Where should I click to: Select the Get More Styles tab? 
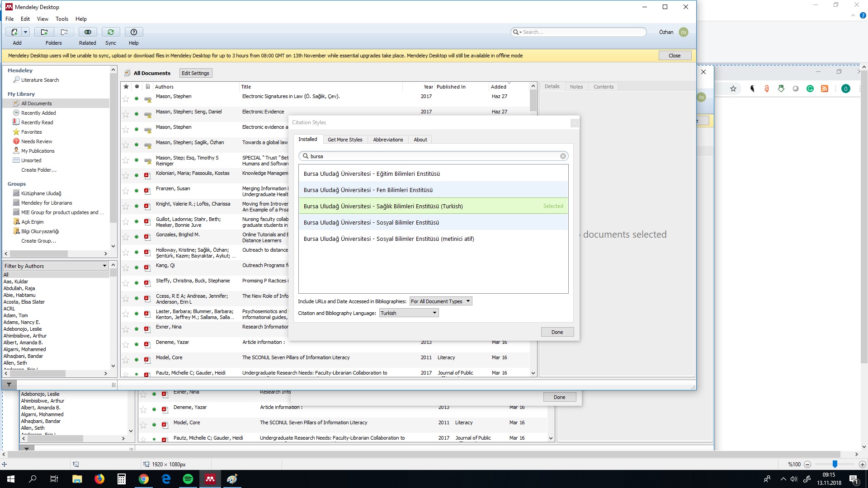click(x=345, y=140)
